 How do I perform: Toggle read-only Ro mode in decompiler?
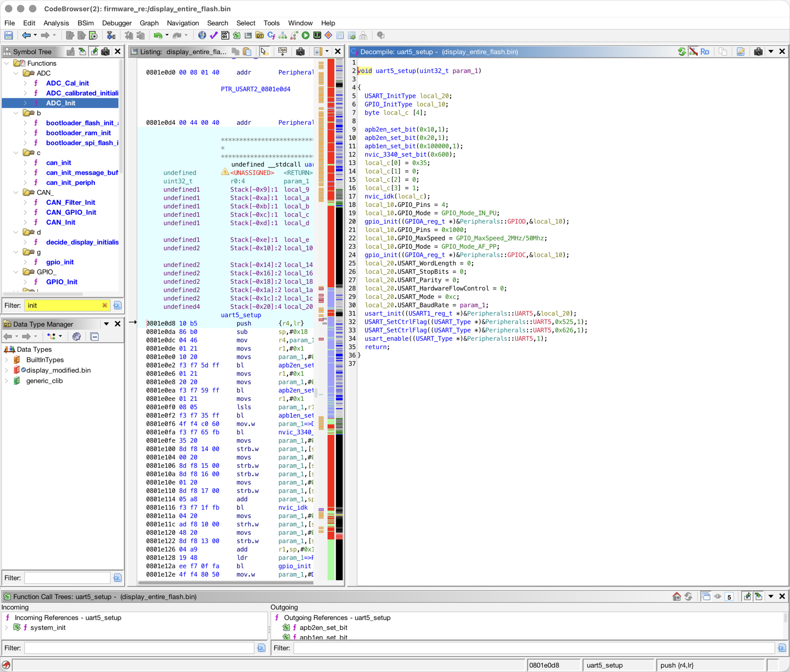click(x=705, y=52)
